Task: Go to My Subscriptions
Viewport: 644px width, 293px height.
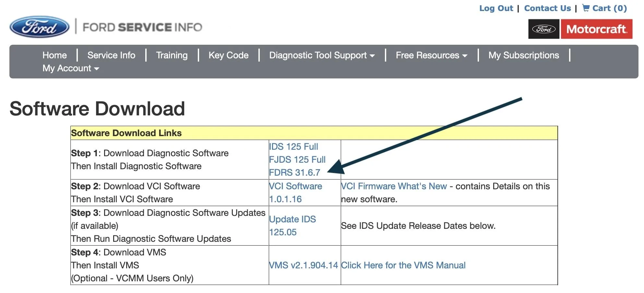Action: click(x=523, y=55)
